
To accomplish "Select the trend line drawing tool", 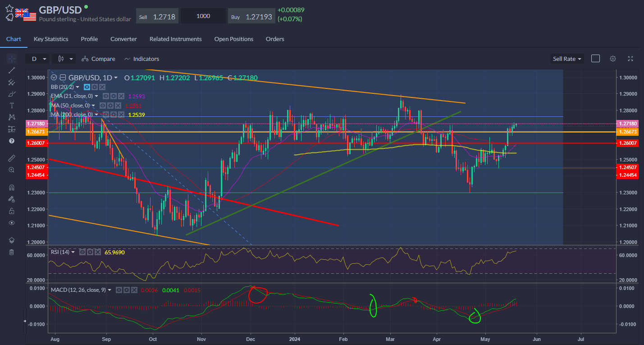I will pos(12,70).
